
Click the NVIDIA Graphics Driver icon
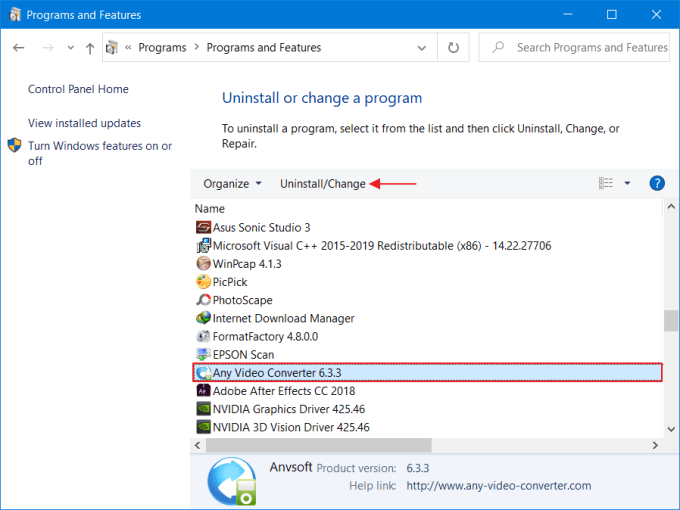pos(203,409)
